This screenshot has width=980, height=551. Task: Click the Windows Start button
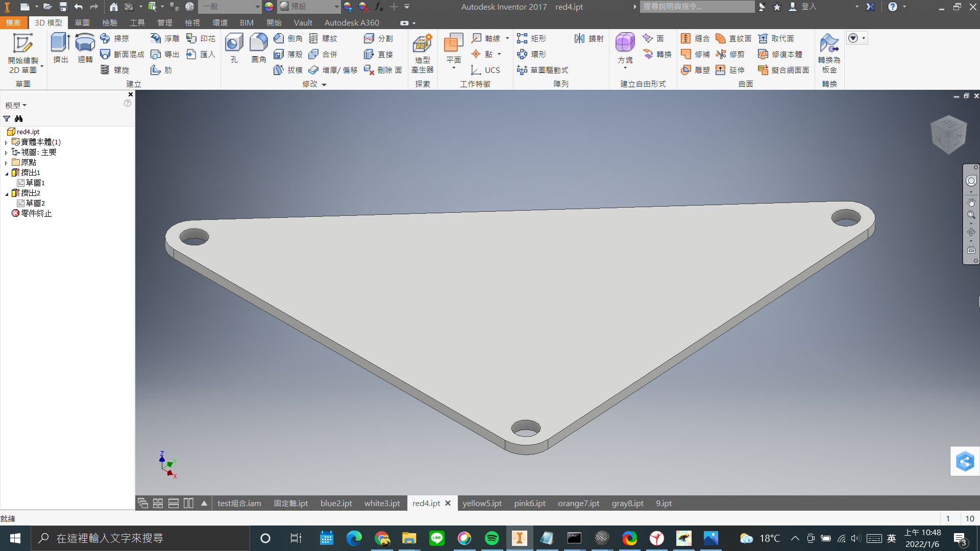[x=15, y=538]
